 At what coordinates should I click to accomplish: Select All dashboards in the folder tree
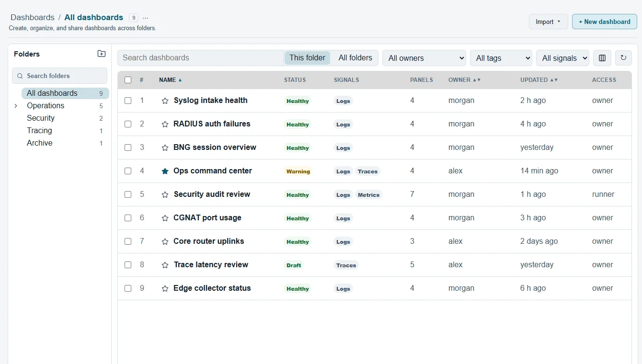[x=65, y=93]
